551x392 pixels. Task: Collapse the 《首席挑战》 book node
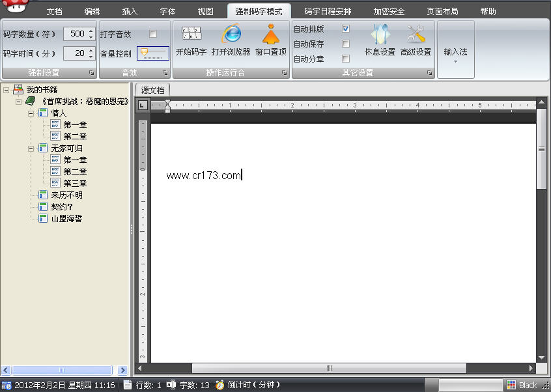[x=18, y=102]
